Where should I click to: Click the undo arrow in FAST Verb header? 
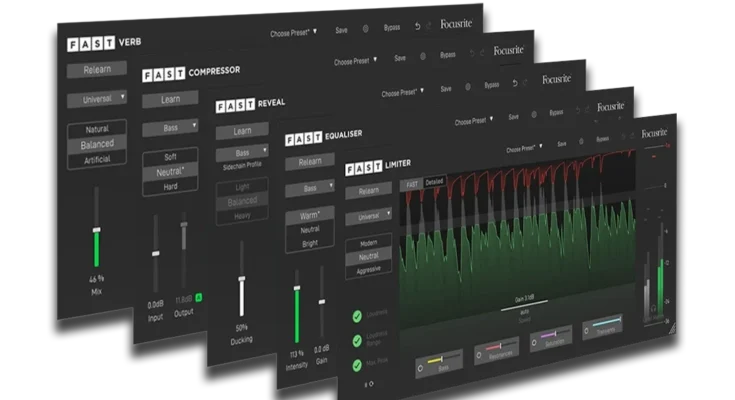click(x=416, y=28)
